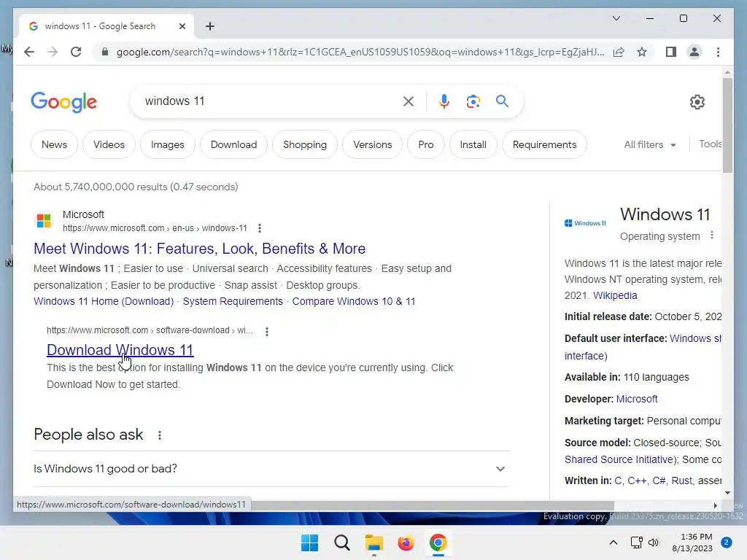747x560 pixels.
Task: Open three-dot menu in Windows 11 knowledge panel
Action: pos(712,235)
